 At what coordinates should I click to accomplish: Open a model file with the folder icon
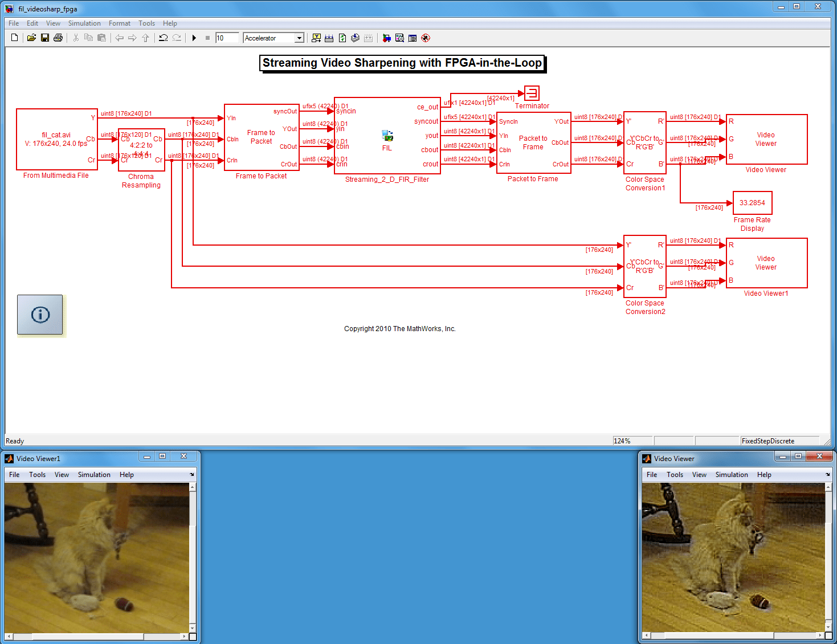pos(31,38)
